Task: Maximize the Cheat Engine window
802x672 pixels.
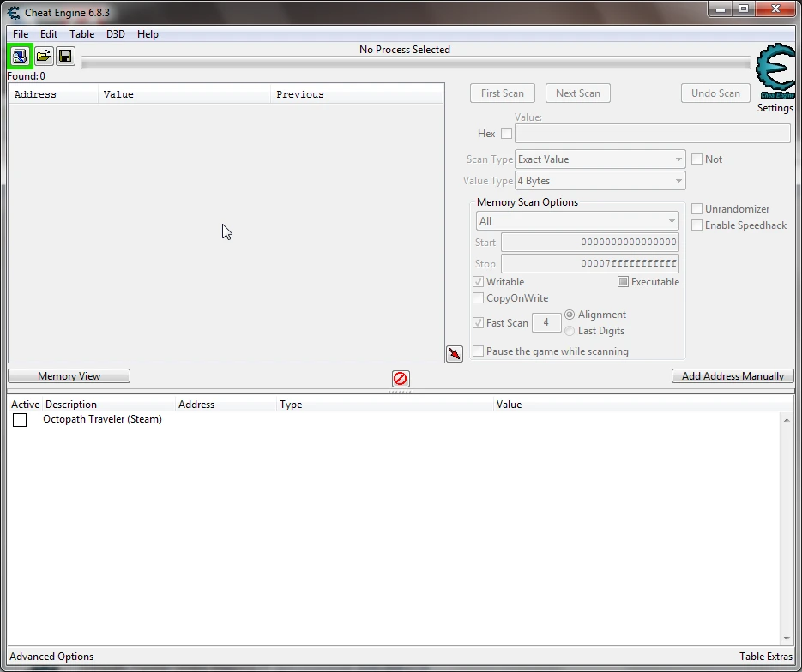Action: [x=744, y=9]
